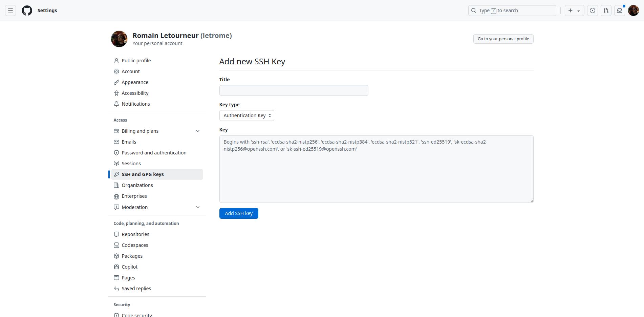The height and width of the screenshot is (317, 644).
Task: Open the dropdown arrow next to the plus icon
Action: 578,10
